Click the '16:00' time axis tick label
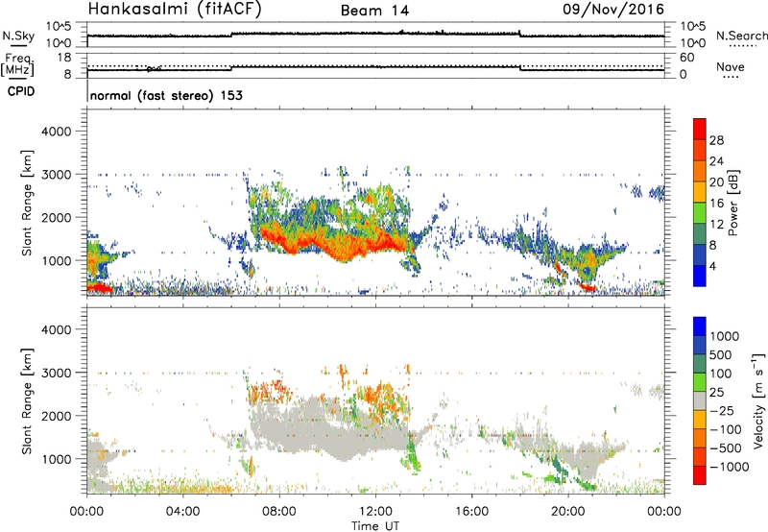 point(471,512)
